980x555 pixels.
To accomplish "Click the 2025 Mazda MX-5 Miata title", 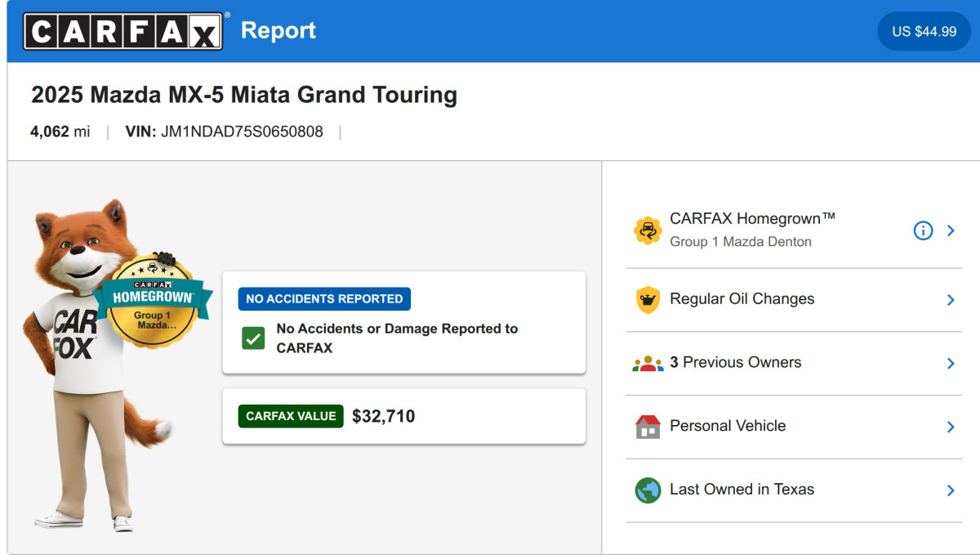I will pos(244,95).
